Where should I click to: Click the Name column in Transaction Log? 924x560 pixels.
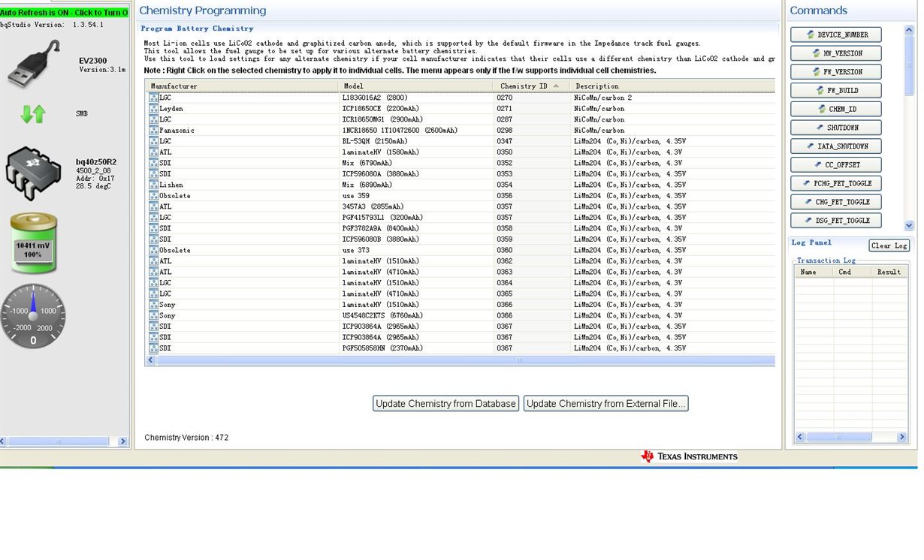(814, 272)
